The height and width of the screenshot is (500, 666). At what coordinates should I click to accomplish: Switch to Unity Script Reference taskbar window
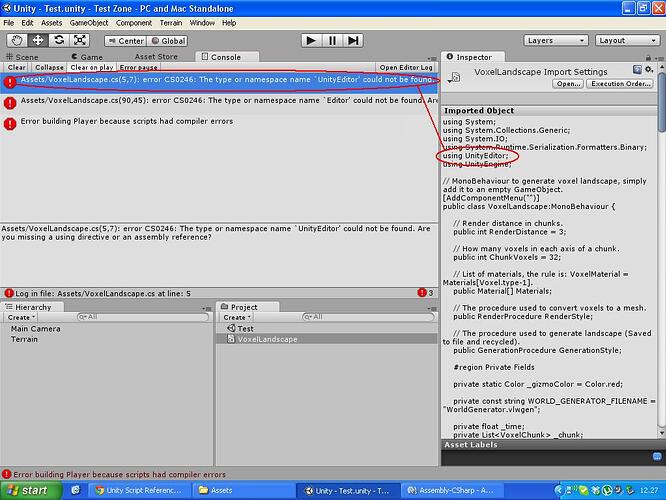[x=138, y=491]
